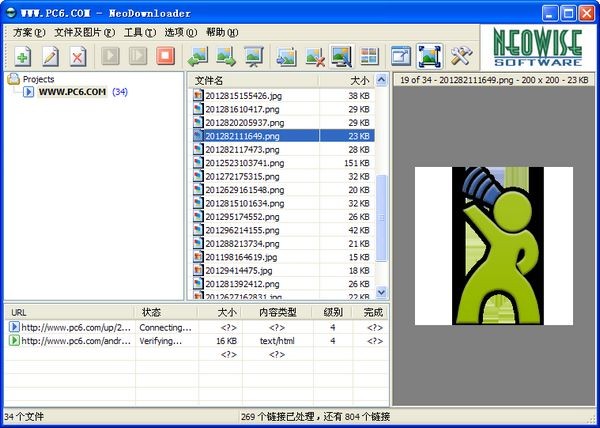This screenshot has height=428, width=600.
Task: Click the 151 KB size cell
Action: pyautogui.click(x=357, y=163)
